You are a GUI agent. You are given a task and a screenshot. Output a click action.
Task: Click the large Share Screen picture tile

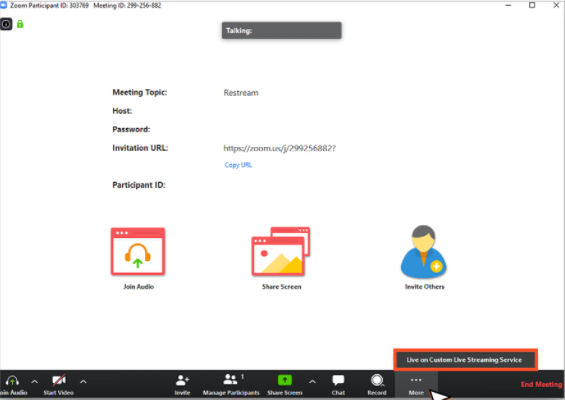281,252
